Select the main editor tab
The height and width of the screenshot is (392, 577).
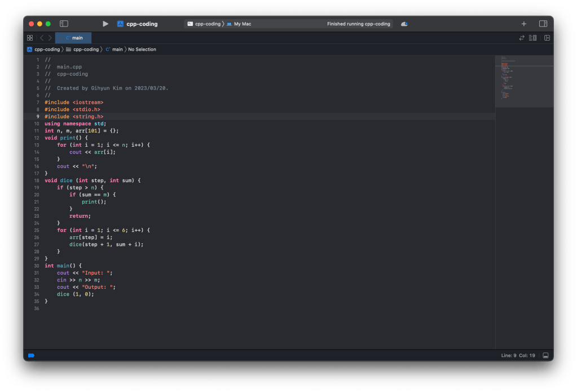tap(74, 38)
